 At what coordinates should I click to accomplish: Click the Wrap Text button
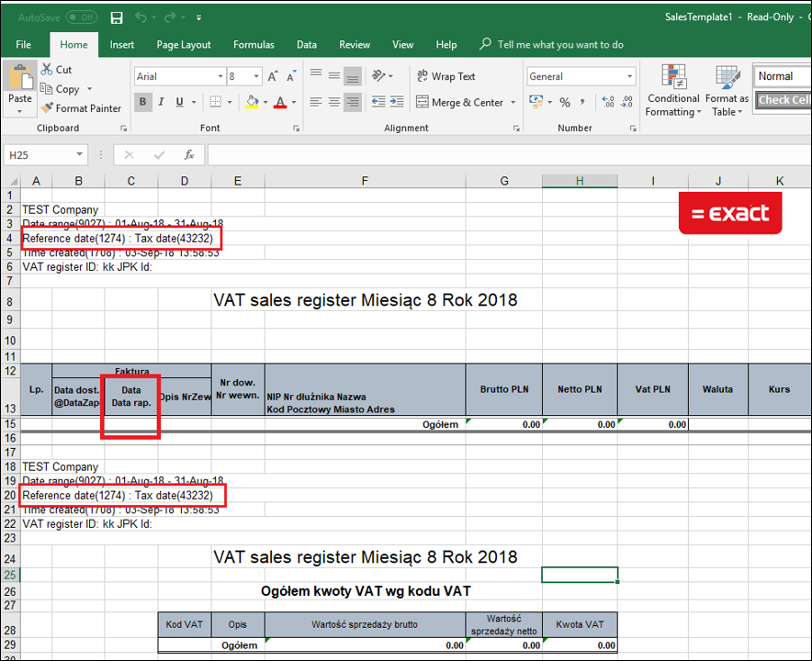[x=446, y=77]
